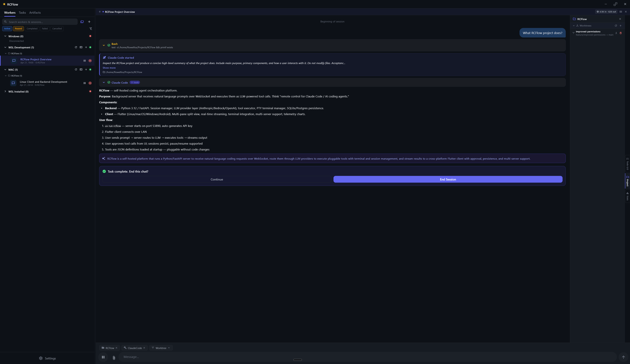Close the RCFlow project side panel
This screenshot has height=364, width=630.
pyautogui.click(x=620, y=19)
